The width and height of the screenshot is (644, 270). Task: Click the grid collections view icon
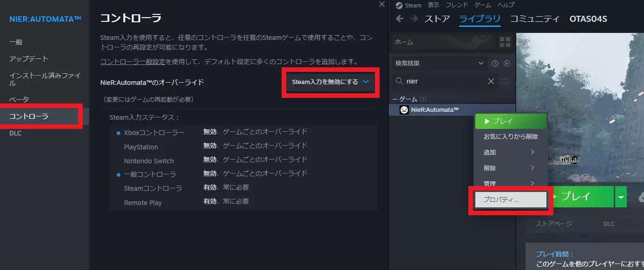pyautogui.click(x=505, y=42)
